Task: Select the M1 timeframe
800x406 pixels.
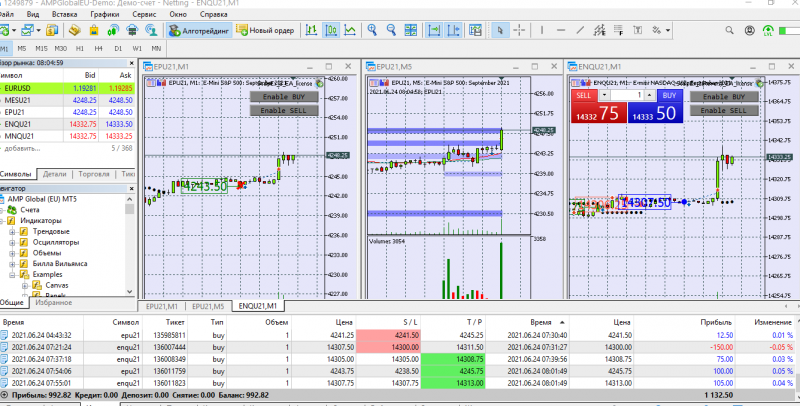Action: tap(4, 48)
